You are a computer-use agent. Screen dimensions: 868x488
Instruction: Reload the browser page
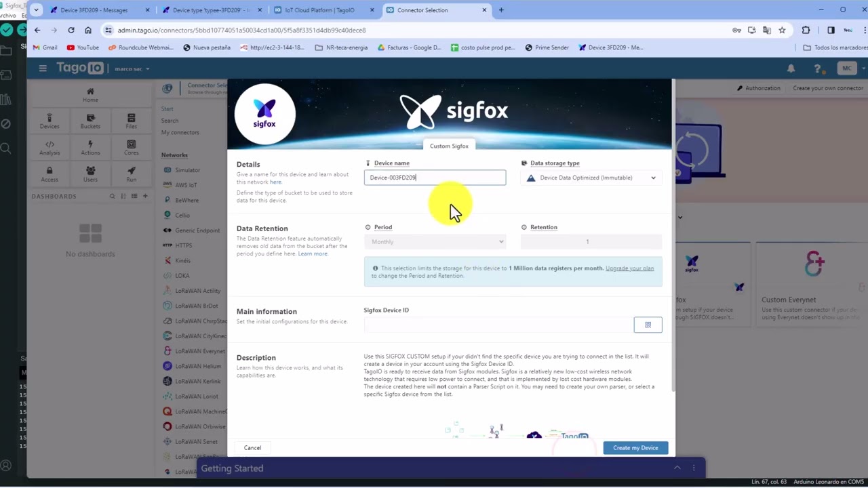pyautogui.click(x=71, y=30)
